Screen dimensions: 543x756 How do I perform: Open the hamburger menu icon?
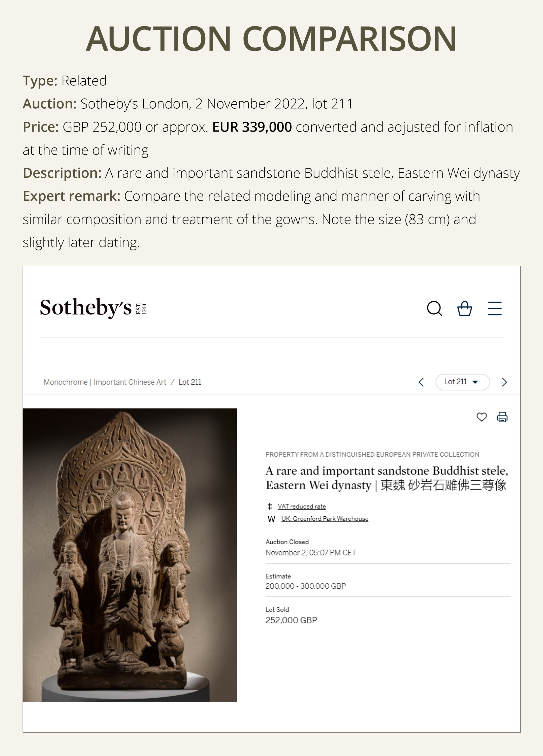pos(495,308)
